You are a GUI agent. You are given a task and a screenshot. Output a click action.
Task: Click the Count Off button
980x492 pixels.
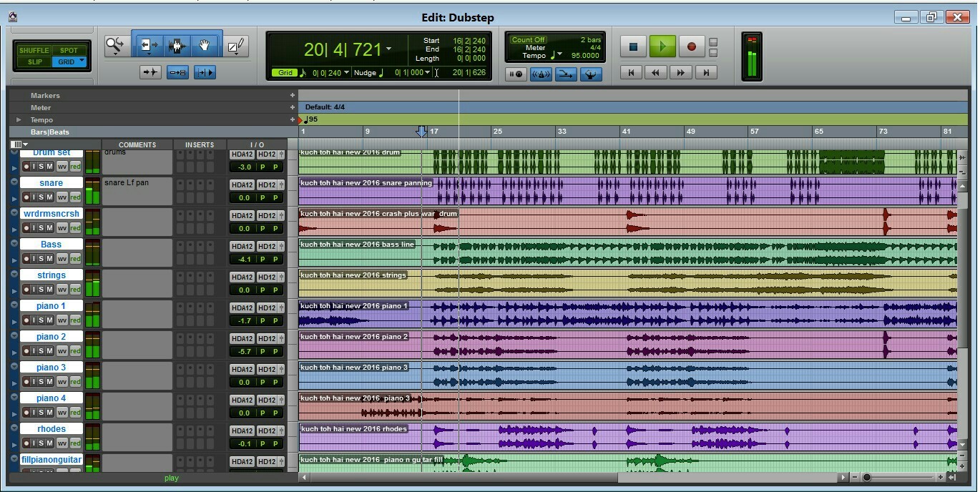(528, 40)
